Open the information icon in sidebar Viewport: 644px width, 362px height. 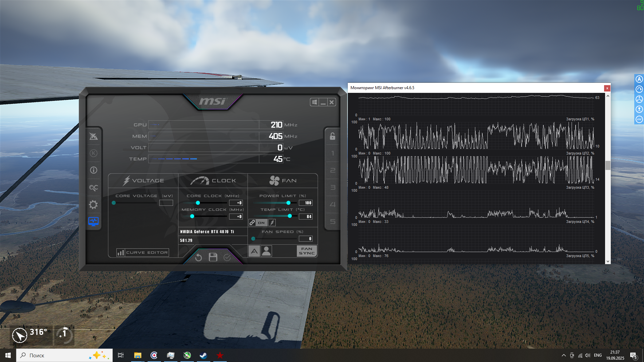[94, 170]
